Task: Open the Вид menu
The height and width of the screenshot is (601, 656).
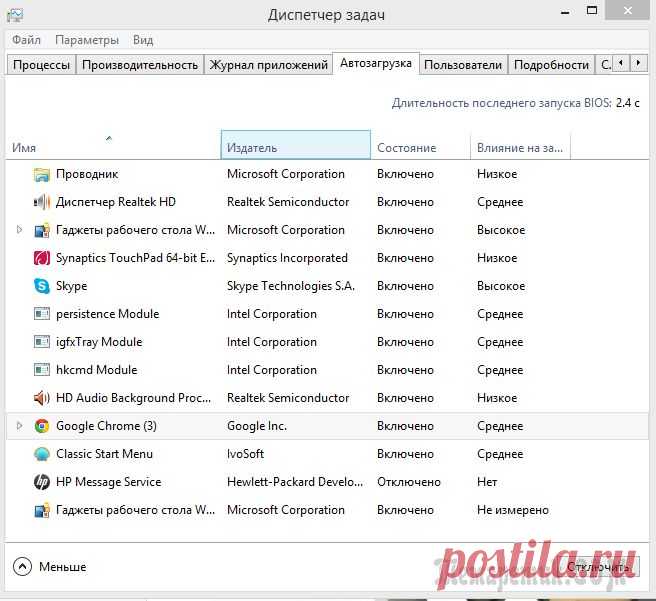Action: 143,40
